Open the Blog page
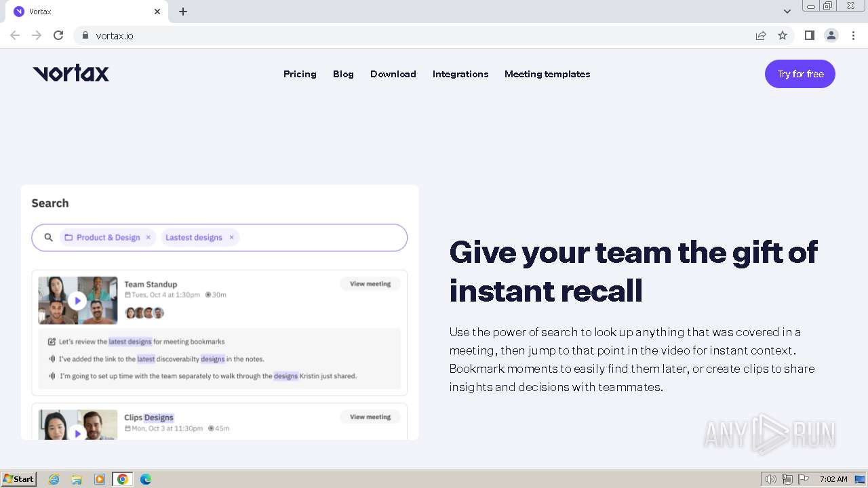 pos(343,74)
